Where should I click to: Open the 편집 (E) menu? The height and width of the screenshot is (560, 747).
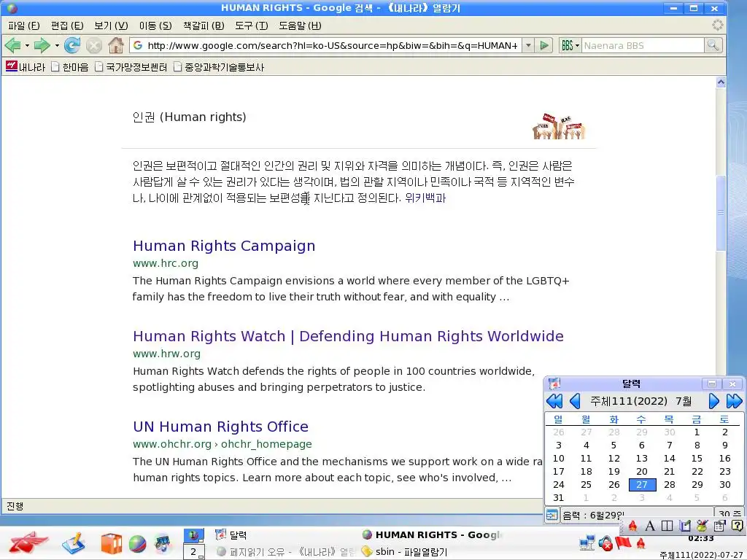[67, 26]
